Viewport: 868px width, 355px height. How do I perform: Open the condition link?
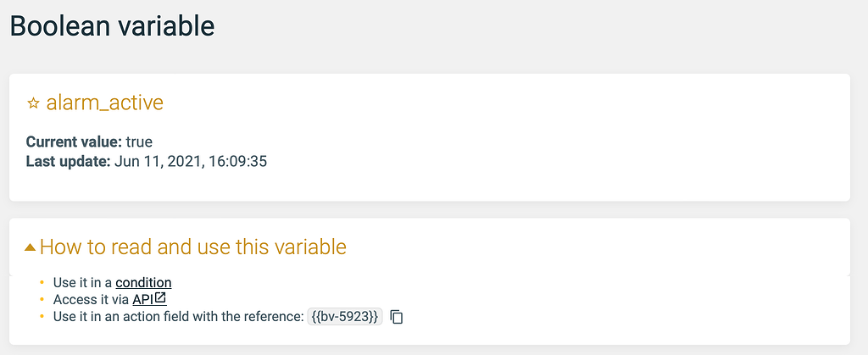click(x=143, y=282)
